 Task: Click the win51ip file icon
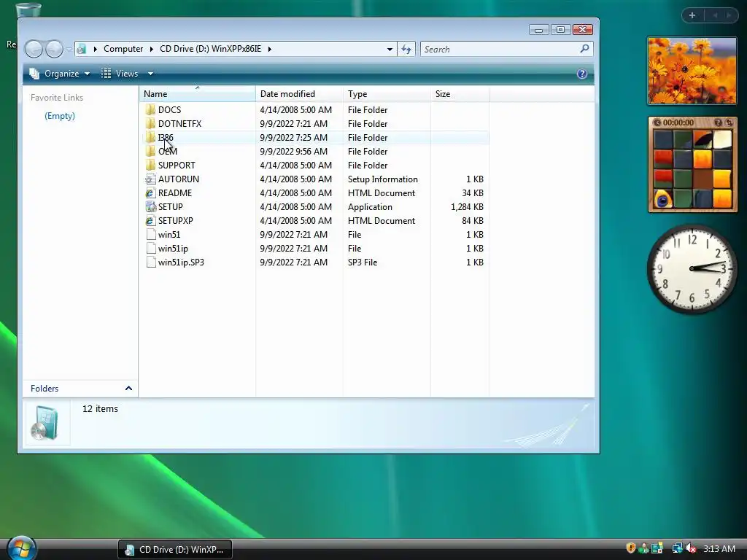(150, 248)
